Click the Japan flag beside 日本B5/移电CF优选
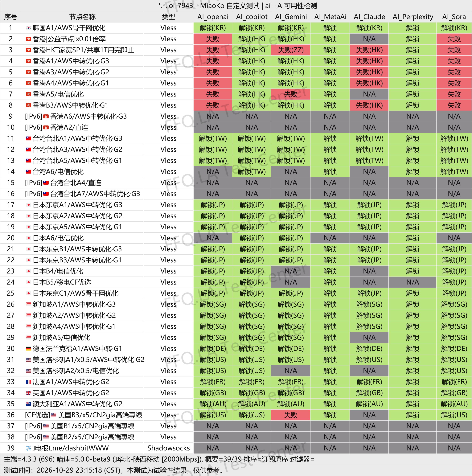The image size is (472, 476). pos(29,282)
